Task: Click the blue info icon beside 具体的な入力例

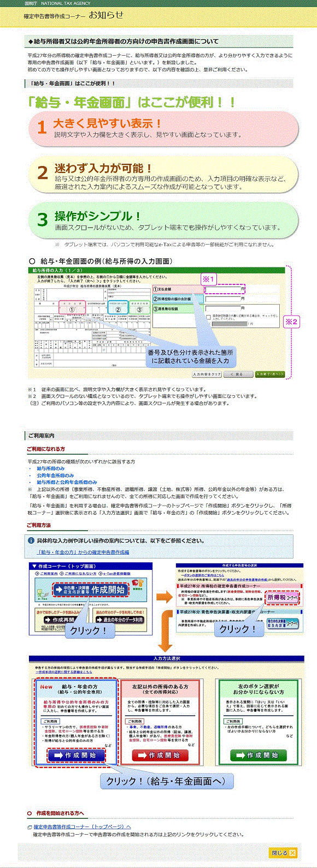Action: tap(31, 540)
